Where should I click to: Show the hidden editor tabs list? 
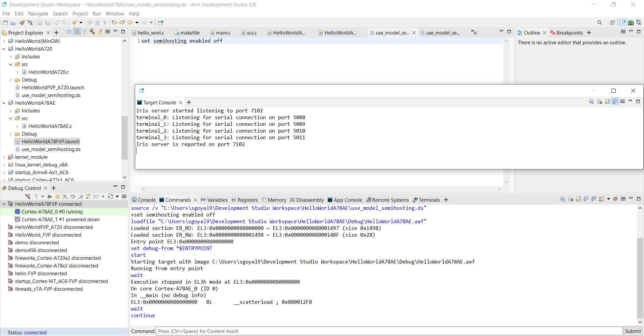coord(474,32)
